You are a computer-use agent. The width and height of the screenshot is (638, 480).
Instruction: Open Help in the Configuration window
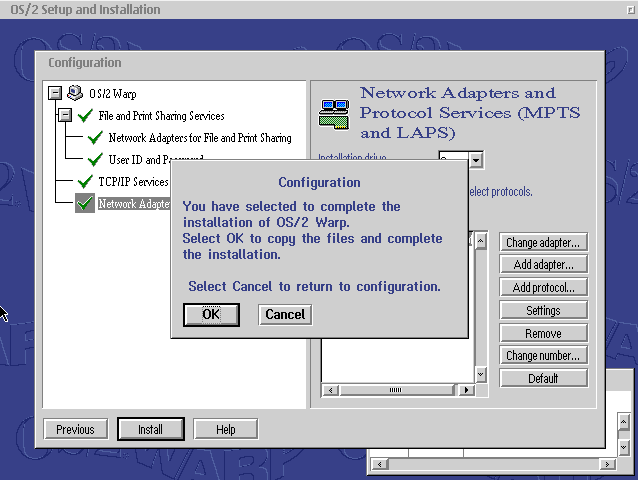(225, 429)
